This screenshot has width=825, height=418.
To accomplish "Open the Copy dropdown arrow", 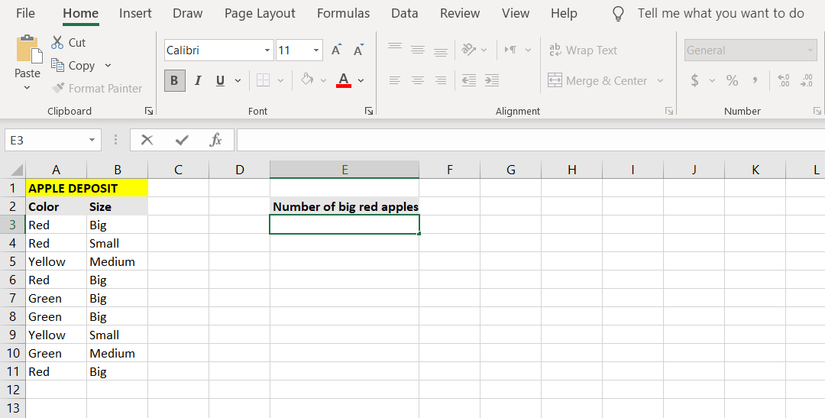I will 108,65.
